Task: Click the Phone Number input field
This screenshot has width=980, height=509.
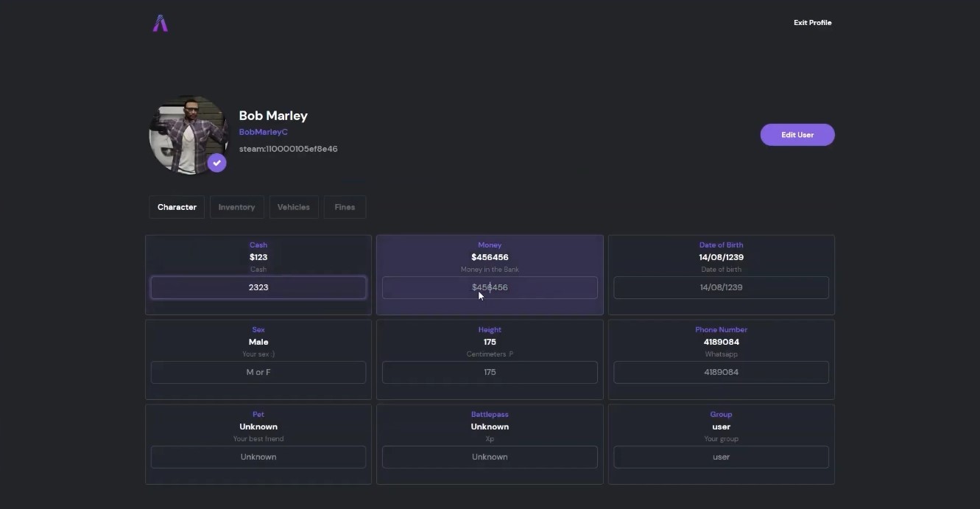Action: tap(722, 372)
